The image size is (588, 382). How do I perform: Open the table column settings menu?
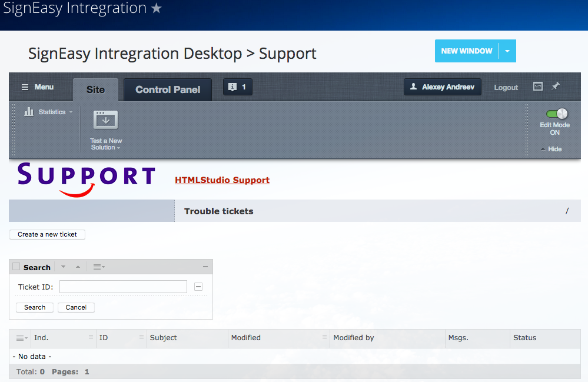(22, 338)
